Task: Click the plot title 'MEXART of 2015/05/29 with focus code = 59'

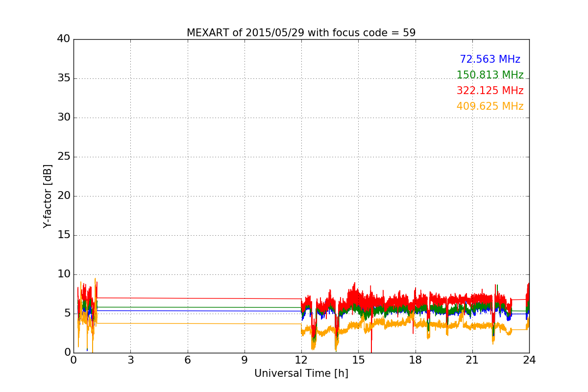Action: pyautogui.click(x=301, y=33)
